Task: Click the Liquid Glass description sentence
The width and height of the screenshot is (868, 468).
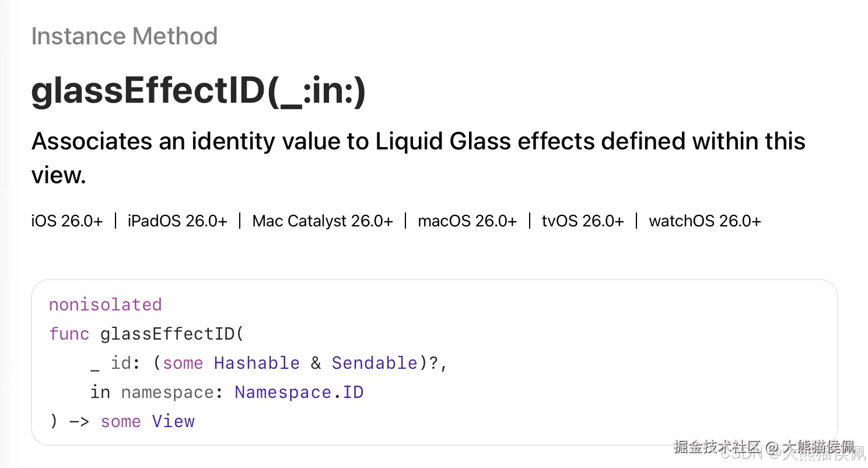Action: 418,158
